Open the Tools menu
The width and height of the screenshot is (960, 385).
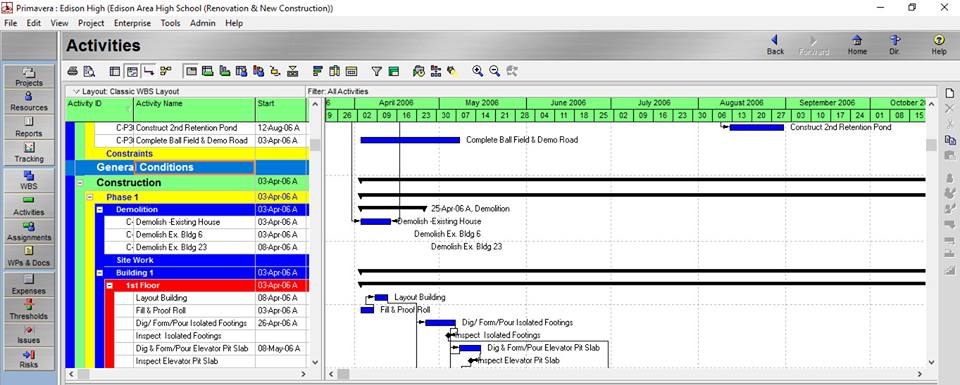tap(171, 23)
